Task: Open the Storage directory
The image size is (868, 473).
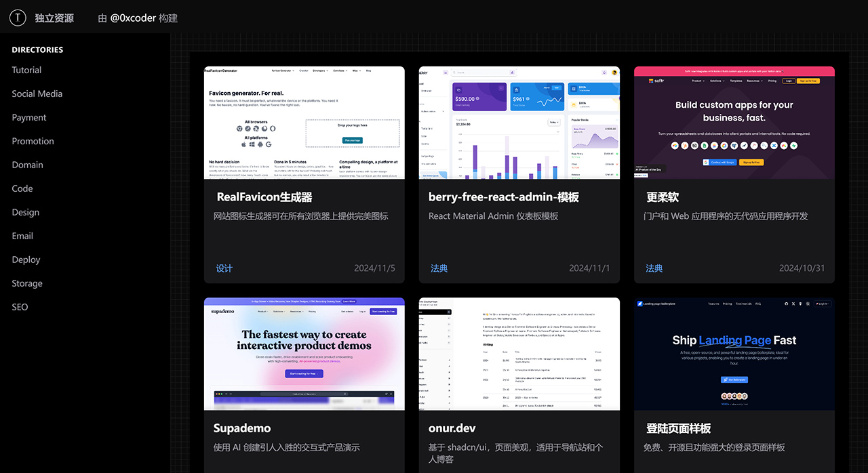Action: click(27, 283)
